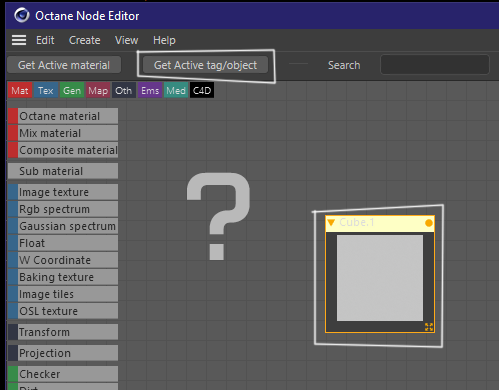The width and height of the screenshot is (499, 390).
Task: Collapse the Cube.1 node triangle
Action: (x=331, y=222)
